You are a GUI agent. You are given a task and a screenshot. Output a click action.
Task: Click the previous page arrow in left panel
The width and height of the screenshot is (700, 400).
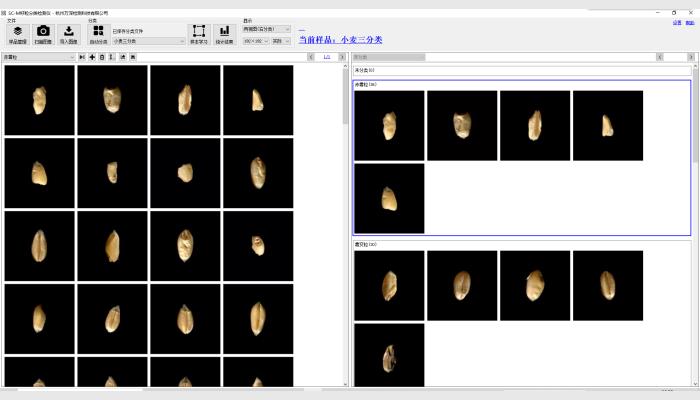click(313, 58)
